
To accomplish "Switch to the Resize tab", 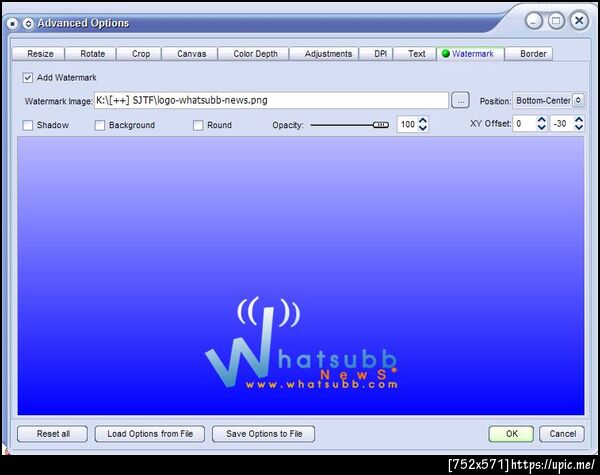I will pos(40,54).
